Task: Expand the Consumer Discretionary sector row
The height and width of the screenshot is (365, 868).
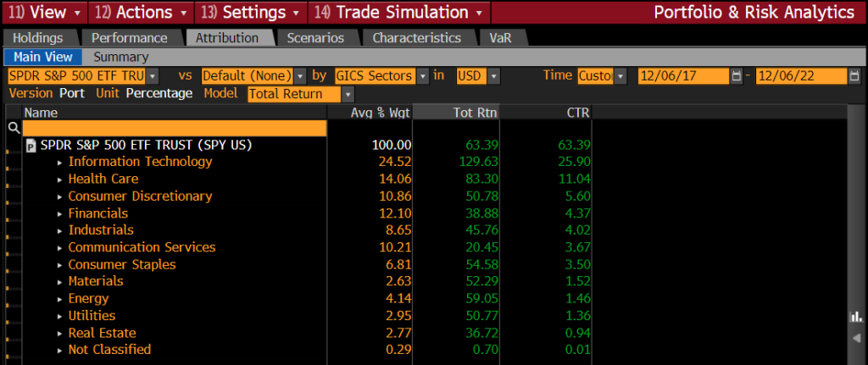Action: pyautogui.click(x=60, y=196)
